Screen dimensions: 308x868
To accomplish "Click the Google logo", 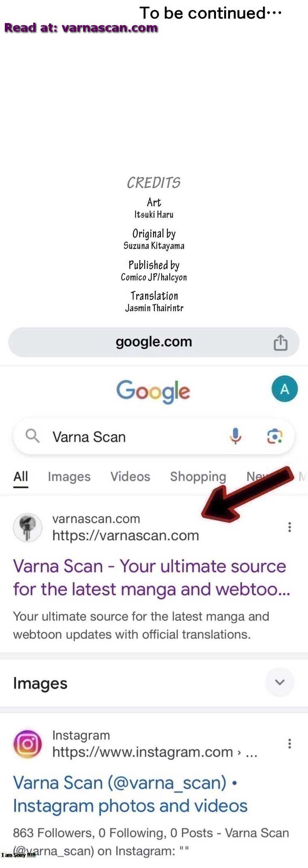I will [153, 391].
